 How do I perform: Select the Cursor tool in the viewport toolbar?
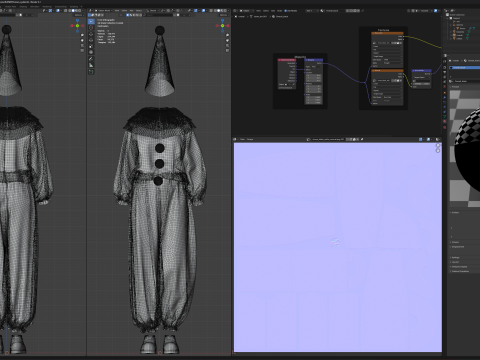click(91, 28)
